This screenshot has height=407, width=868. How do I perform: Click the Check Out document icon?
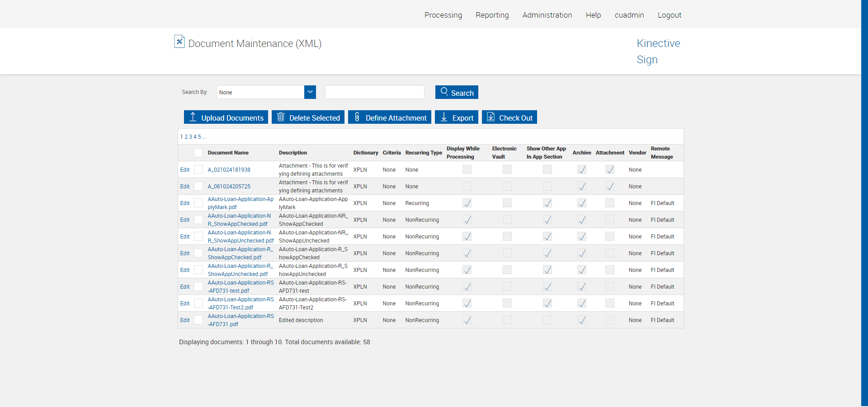click(x=491, y=117)
